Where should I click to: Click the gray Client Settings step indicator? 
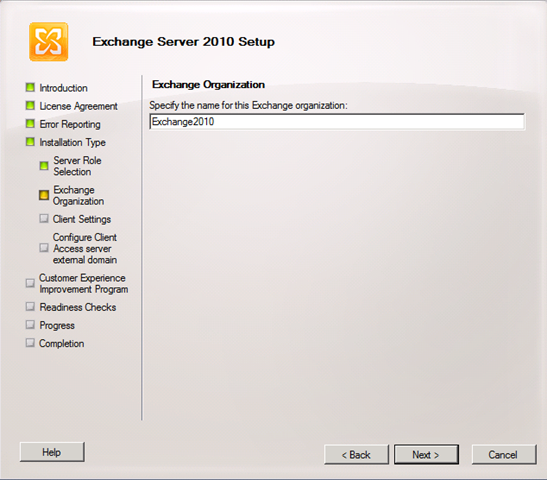(44, 219)
